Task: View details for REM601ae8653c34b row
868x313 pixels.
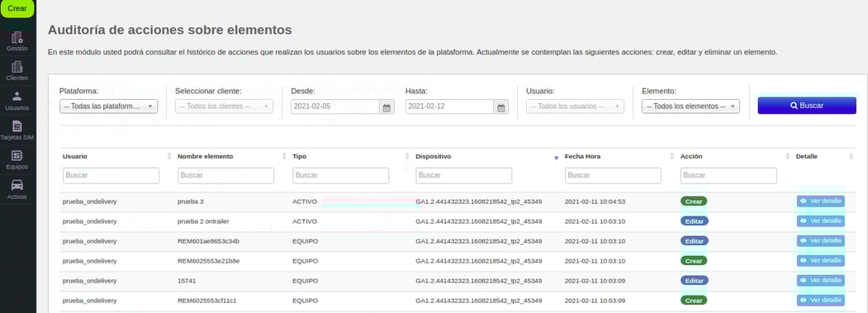Action: point(820,240)
